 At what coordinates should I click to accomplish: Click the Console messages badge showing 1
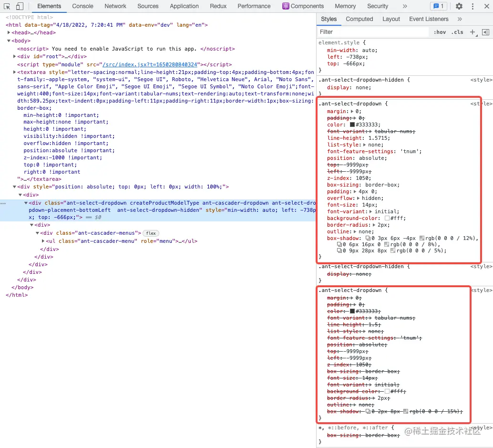[438, 6]
